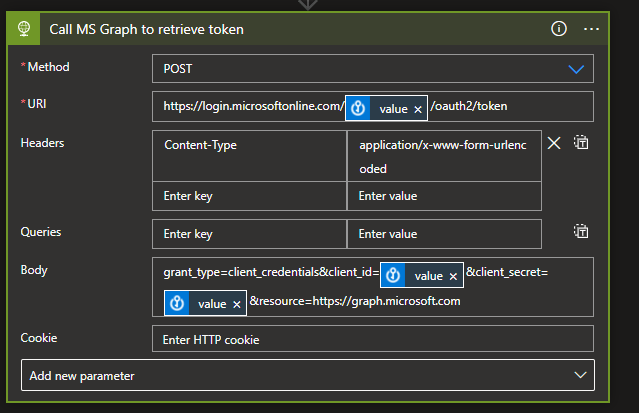Viewport: 639px width, 413px height.
Task: Remove the value token from the URI
Action: [x=417, y=107]
